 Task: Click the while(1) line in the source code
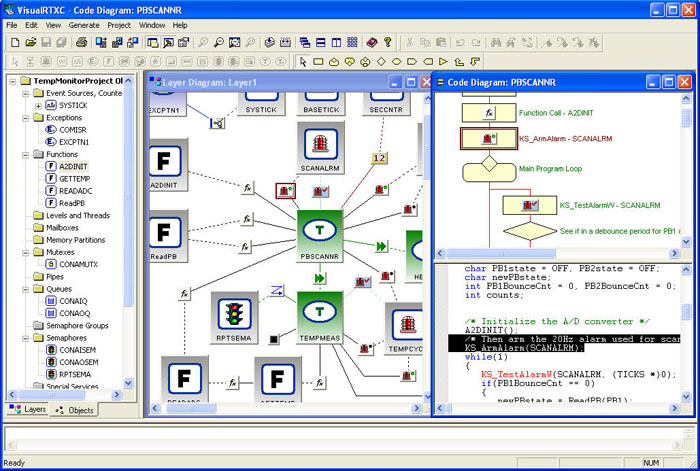[x=486, y=357]
